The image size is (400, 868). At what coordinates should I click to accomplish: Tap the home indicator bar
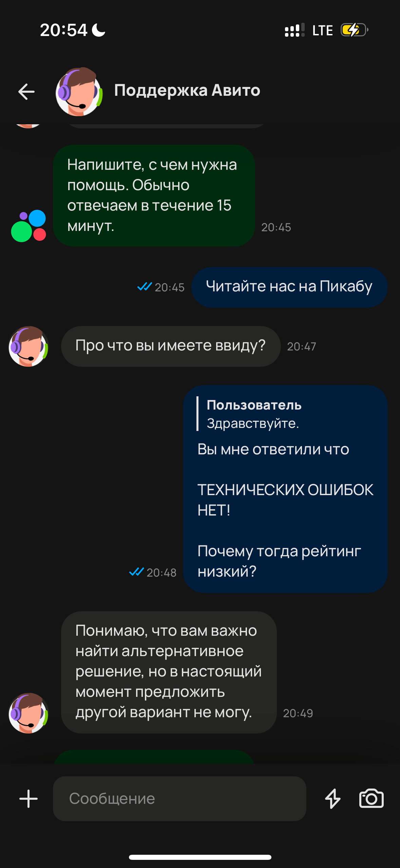[200, 857]
